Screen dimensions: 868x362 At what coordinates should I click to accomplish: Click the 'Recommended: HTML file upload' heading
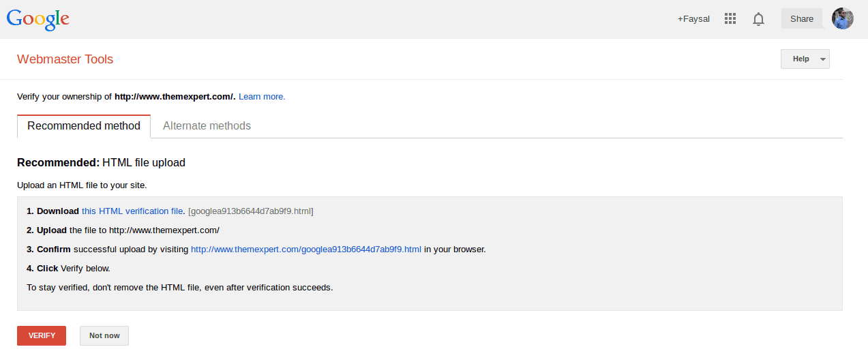point(101,163)
